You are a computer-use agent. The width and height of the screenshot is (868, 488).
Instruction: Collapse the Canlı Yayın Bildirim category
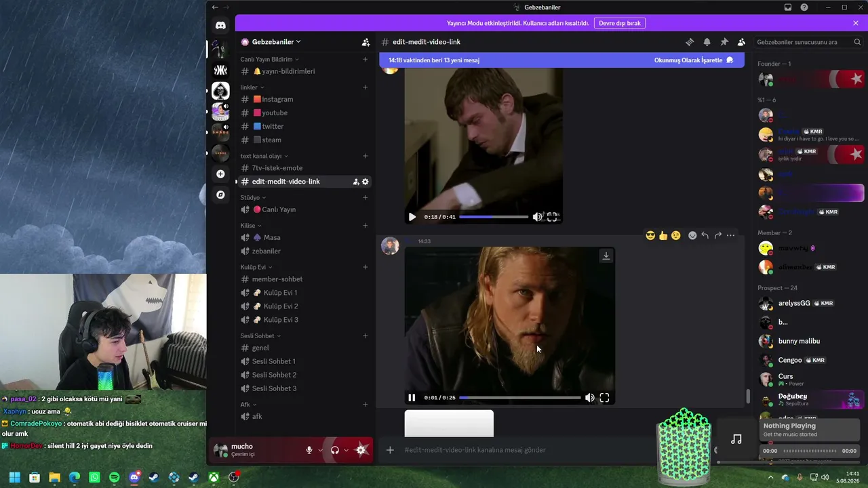click(x=270, y=60)
